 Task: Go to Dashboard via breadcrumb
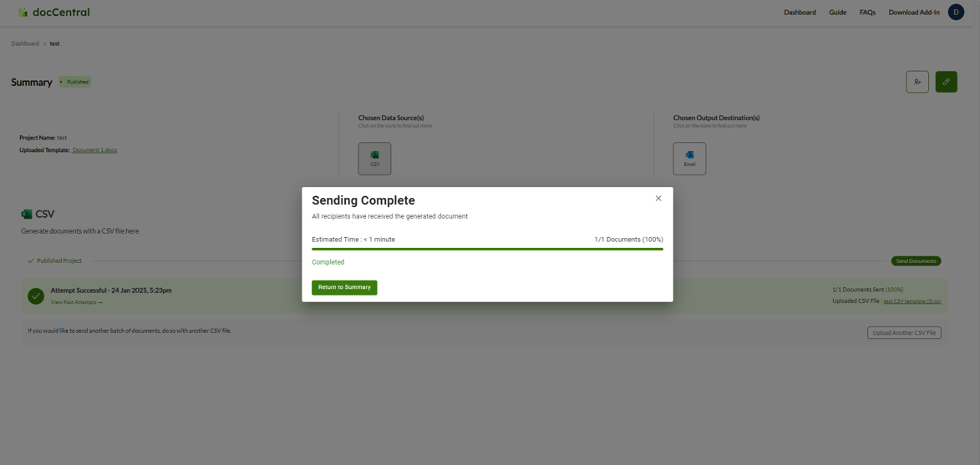[x=25, y=43]
